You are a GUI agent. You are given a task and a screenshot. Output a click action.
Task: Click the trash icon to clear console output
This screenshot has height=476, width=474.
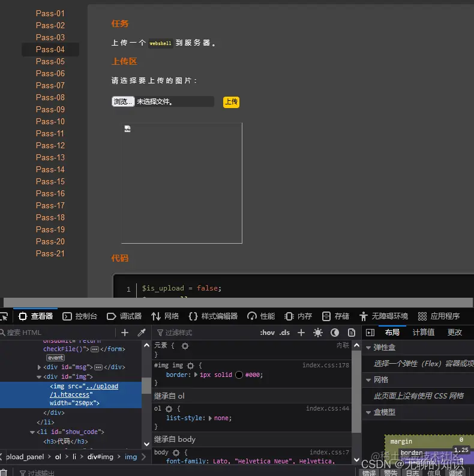(4, 472)
